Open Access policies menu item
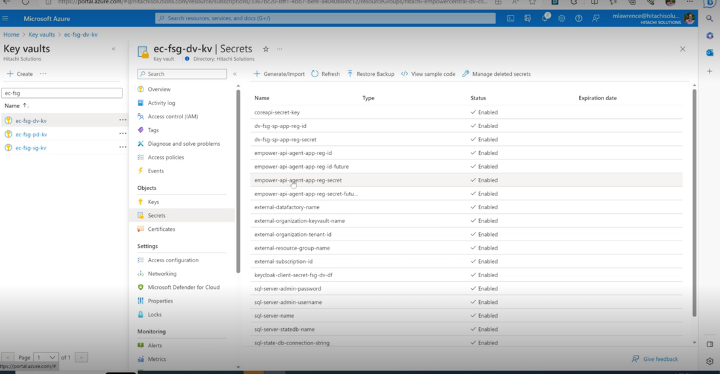This screenshot has height=374, width=720. [x=166, y=157]
